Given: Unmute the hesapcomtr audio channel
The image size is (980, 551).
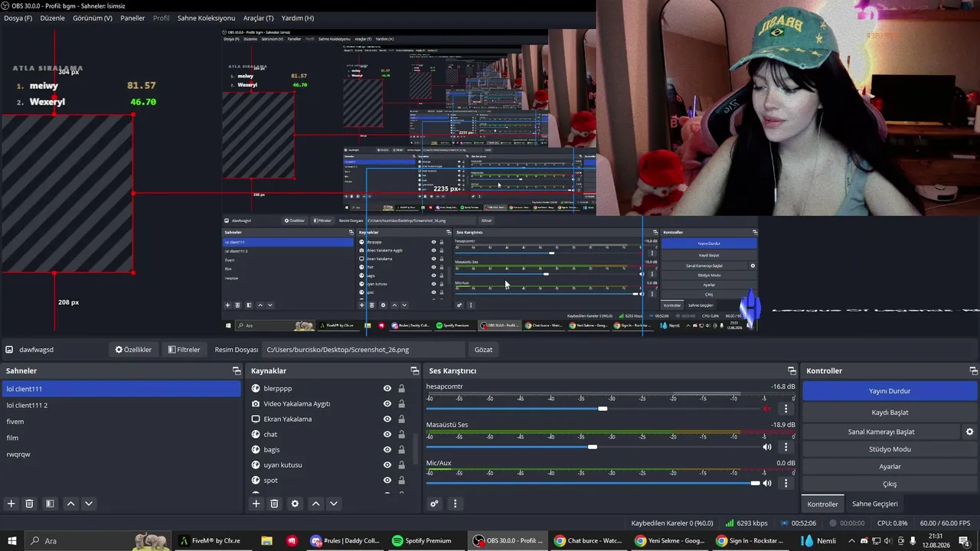Looking at the screenshot, I should point(767,409).
